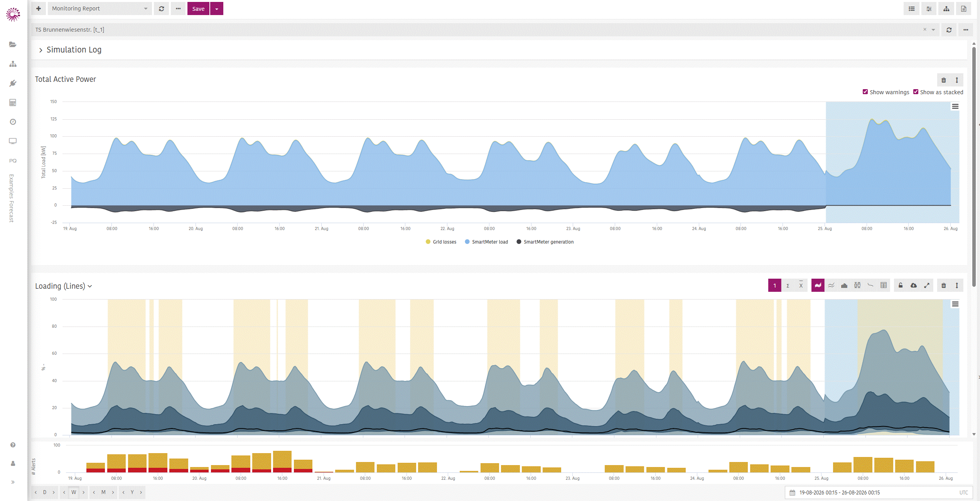Open the list view icon in top toolbar
The height and width of the screenshot is (501, 980).
coord(912,9)
